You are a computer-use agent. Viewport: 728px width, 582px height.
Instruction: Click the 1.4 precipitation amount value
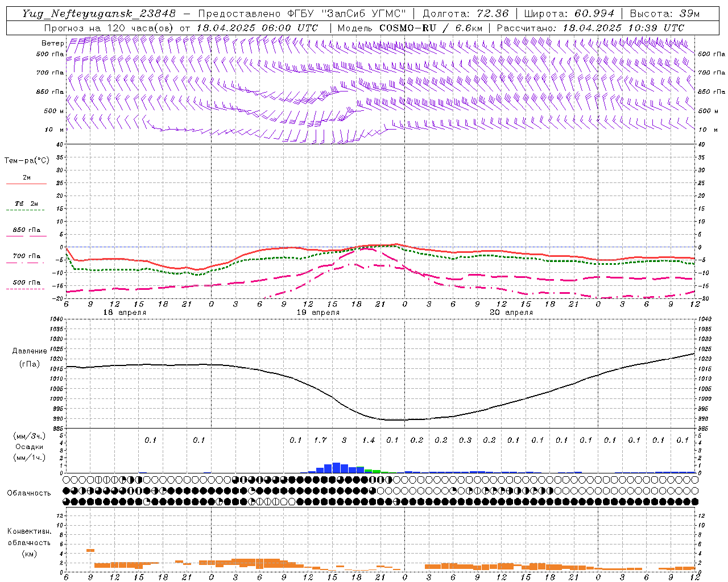[368, 440]
